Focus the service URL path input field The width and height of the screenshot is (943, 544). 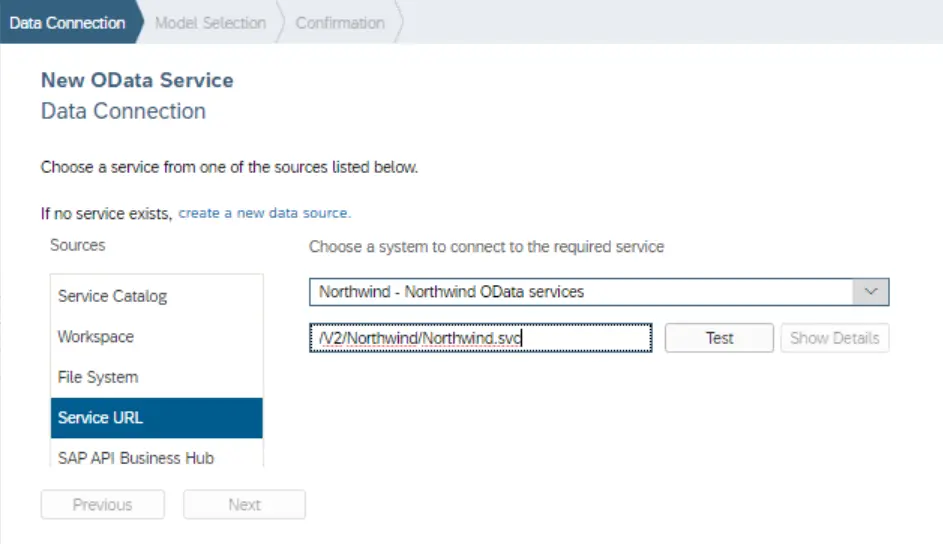[x=480, y=338]
